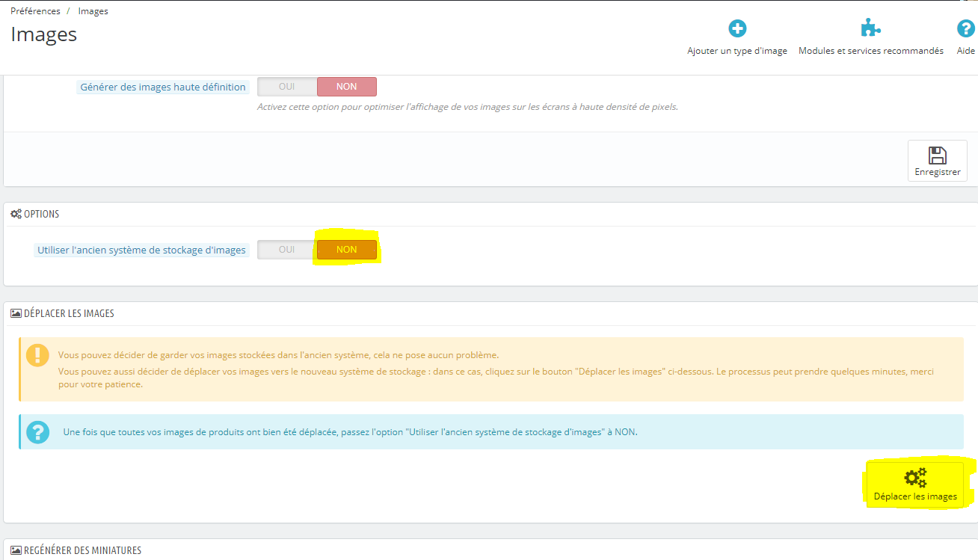
Task: Click the gears icon beside OPTIONS heading
Action: pos(16,214)
